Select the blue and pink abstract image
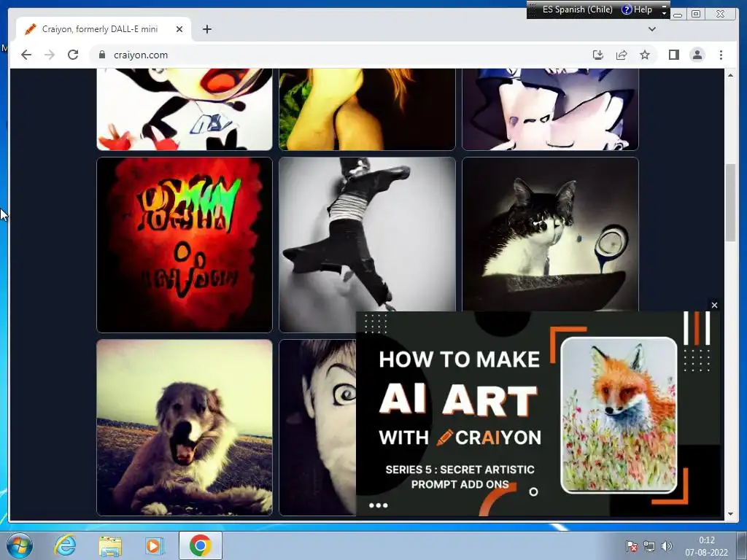The width and height of the screenshot is (747, 560). (x=550, y=109)
